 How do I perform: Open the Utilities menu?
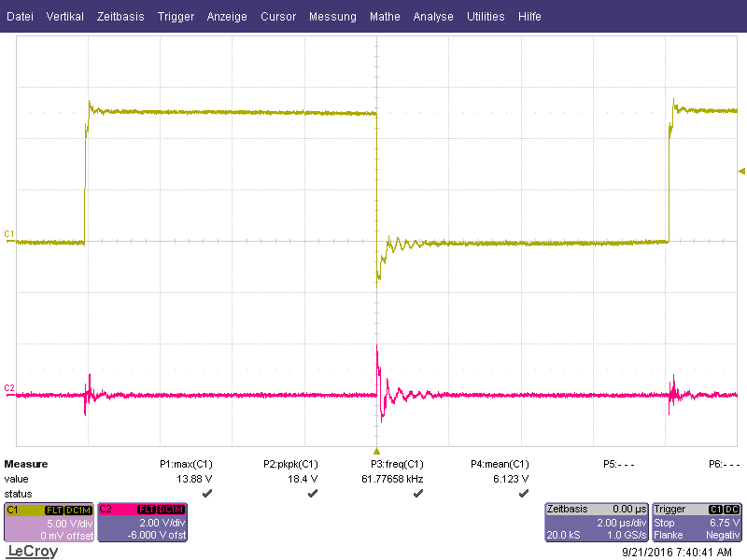486,17
